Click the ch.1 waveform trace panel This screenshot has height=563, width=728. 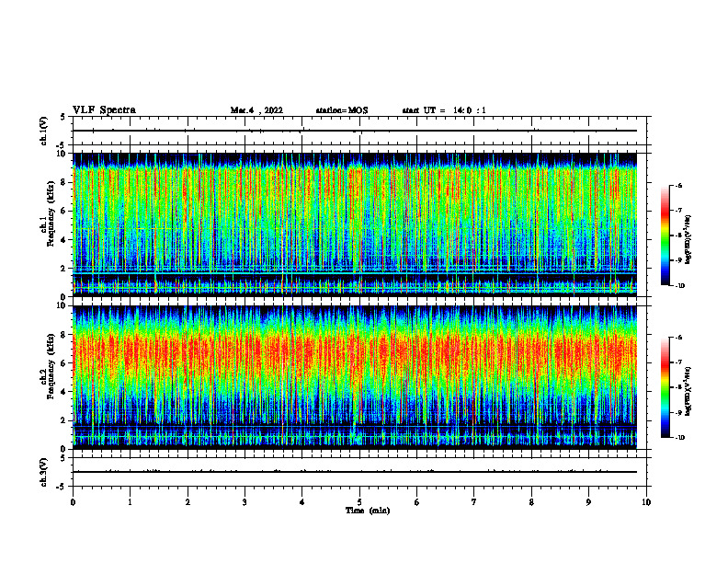(359, 131)
